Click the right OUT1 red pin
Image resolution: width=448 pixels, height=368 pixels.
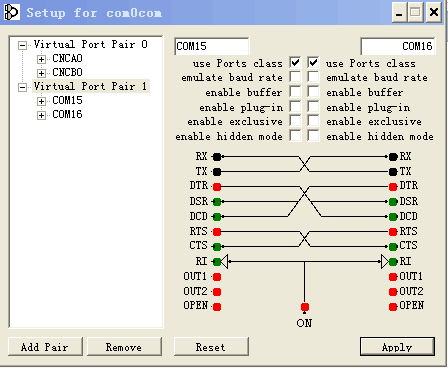pos(393,277)
